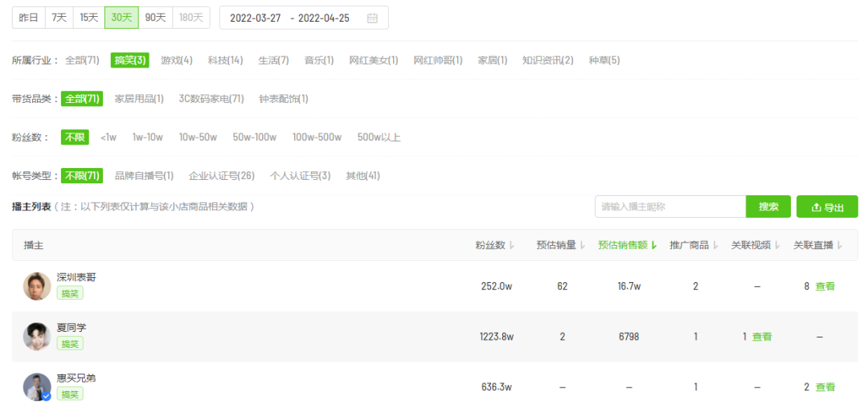
Task: Filter followers by 10w-50w
Action: pyautogui.click(x=198, y=137)
